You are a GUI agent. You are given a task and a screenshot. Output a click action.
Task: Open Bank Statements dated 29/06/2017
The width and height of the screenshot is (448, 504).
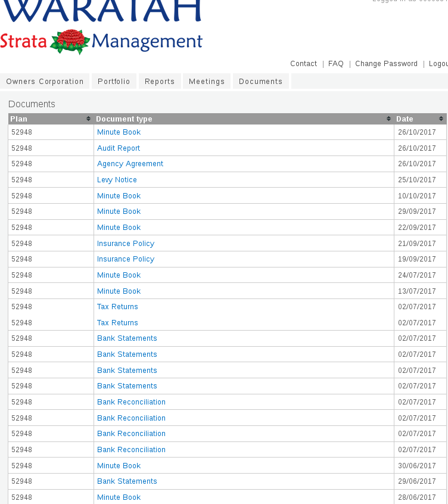click(127, 481)
